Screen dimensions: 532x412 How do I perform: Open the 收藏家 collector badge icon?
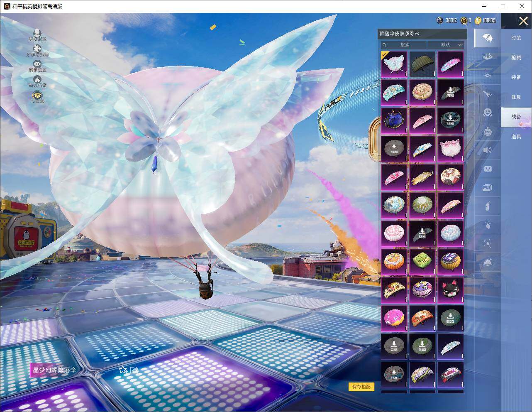[37, 95]
